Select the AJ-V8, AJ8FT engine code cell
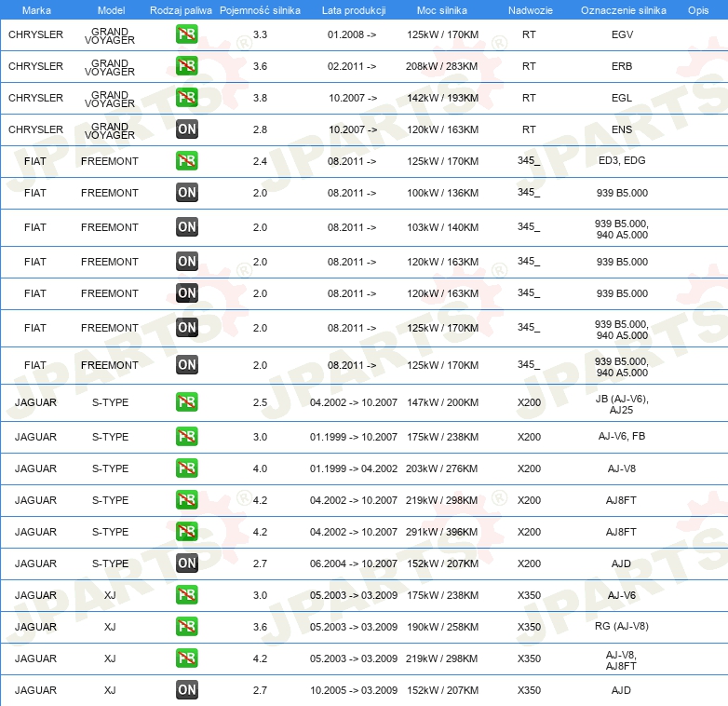Viewport: 728px width, 706px height. pos(621,660)
